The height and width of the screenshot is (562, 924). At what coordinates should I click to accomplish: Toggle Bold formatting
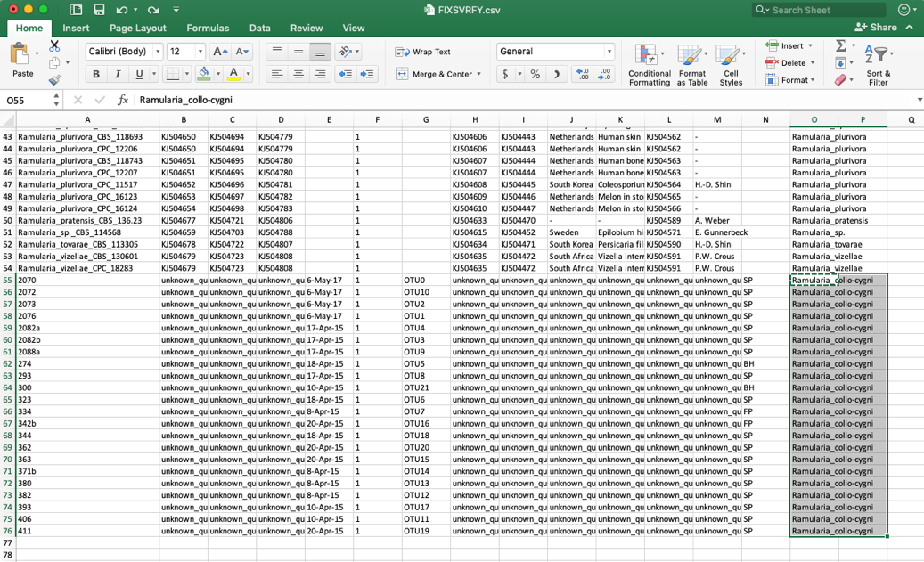coord(96,74)
